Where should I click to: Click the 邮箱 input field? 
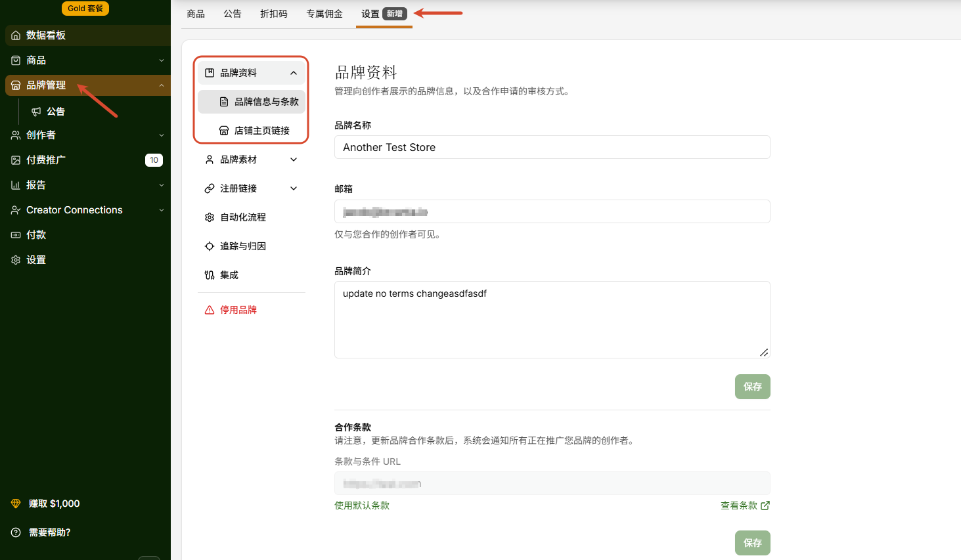pos(552,211)
